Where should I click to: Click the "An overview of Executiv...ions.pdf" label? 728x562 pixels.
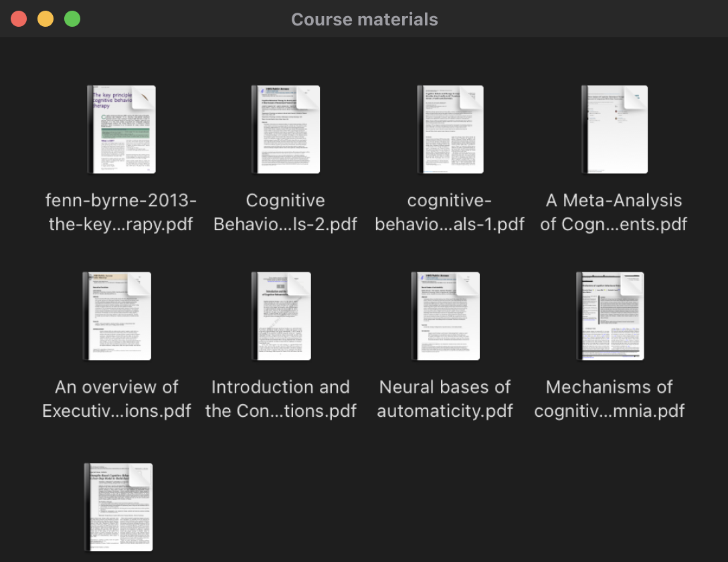click(117, 399)
